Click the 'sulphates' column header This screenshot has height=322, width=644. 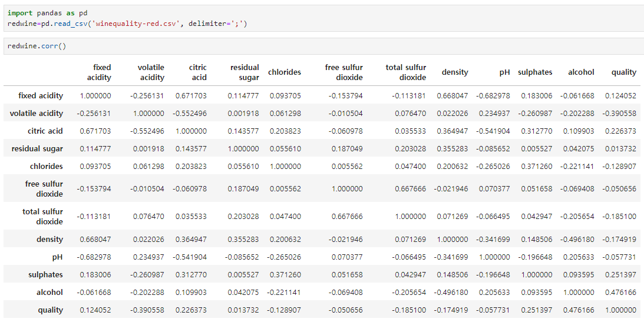click(535, 72)
